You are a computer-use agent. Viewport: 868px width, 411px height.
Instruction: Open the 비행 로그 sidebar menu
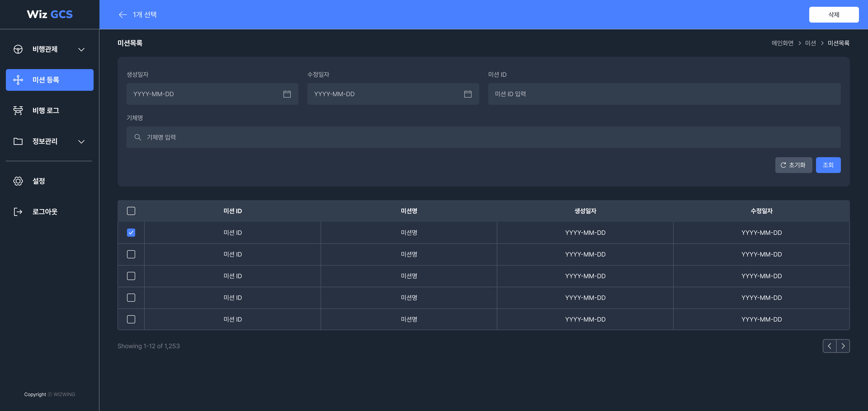click(50, 111)
